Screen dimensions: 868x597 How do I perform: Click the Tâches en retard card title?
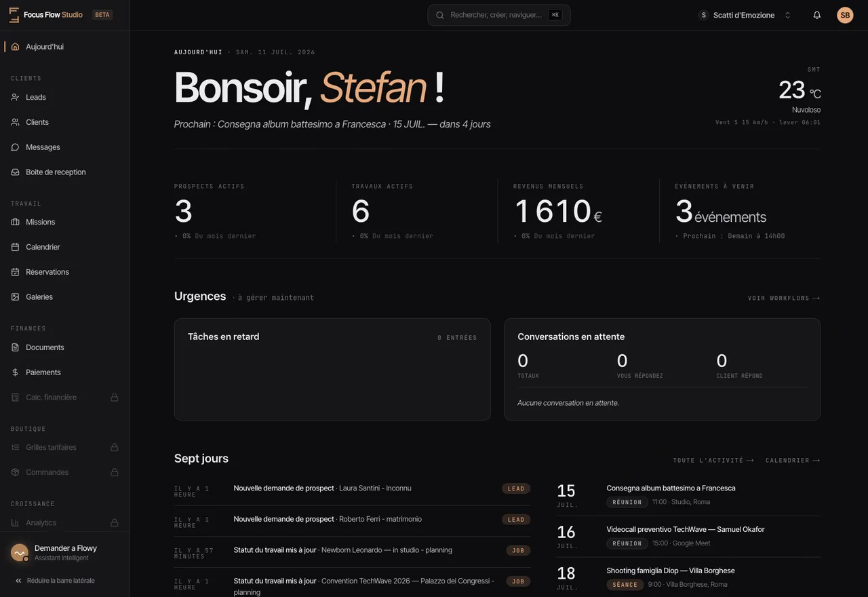coord(224,336)
